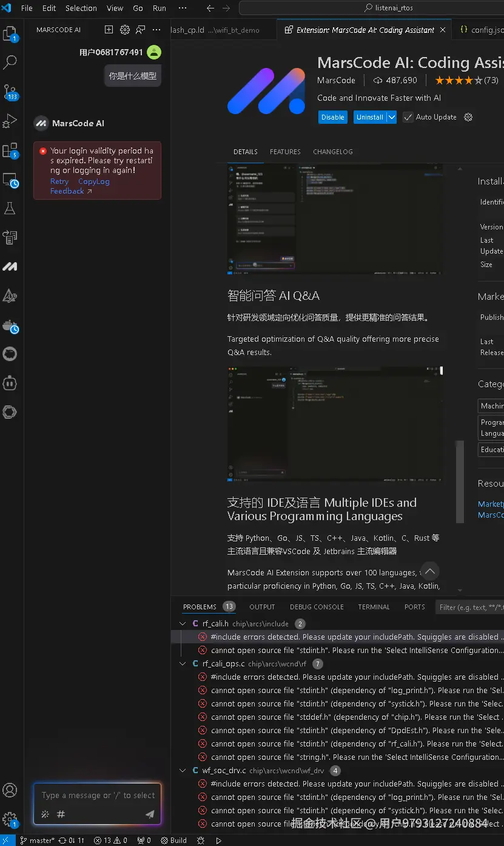Toggle the Auto Update checkbox

tap(408, 117)
